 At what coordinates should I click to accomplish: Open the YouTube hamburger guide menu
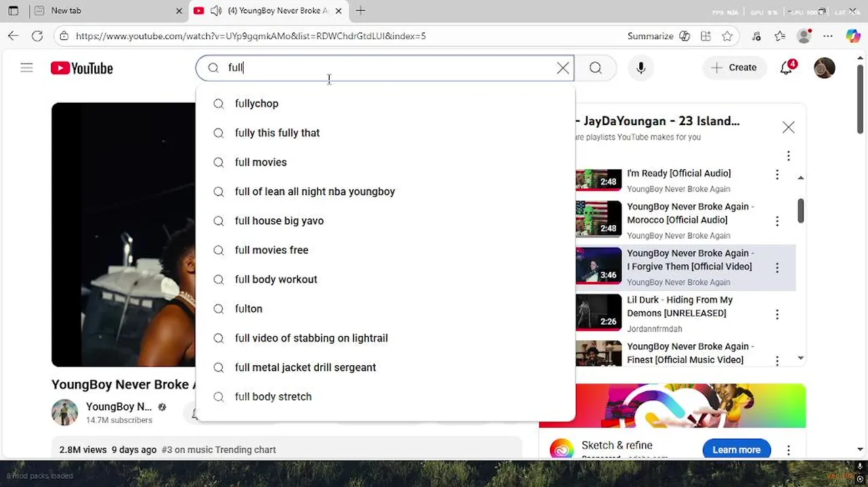click(x=26, y=68)
